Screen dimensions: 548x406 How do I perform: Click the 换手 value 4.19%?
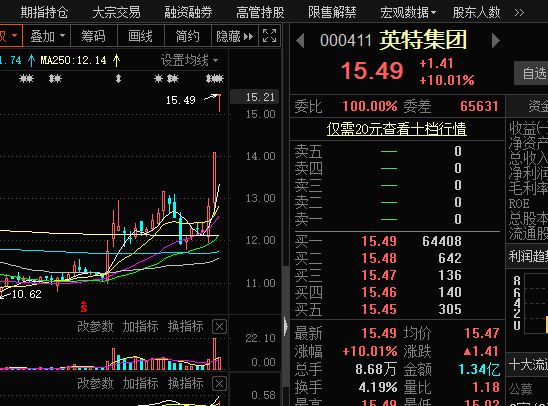(378, 387)
